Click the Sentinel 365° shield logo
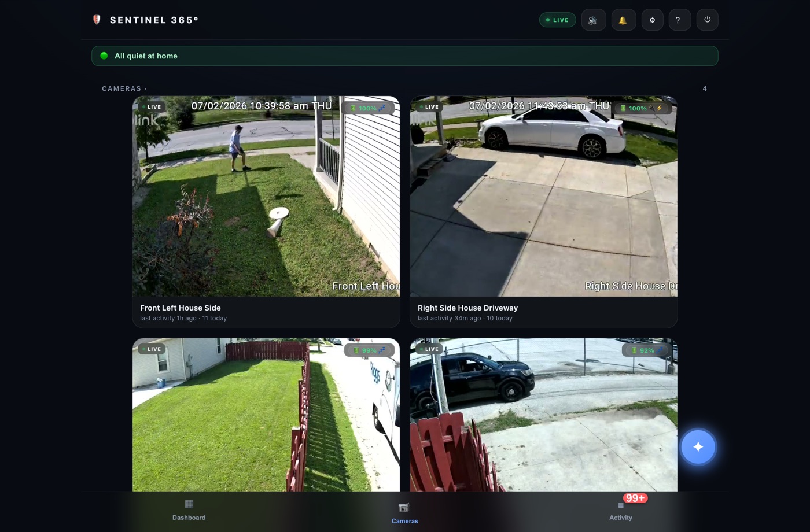 pos(97,20)
